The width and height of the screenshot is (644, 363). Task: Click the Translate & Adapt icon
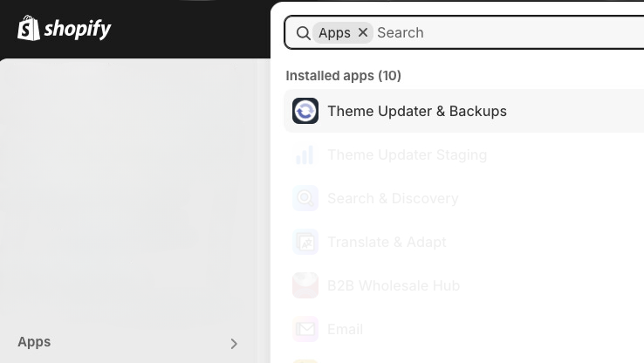[305, 242]
